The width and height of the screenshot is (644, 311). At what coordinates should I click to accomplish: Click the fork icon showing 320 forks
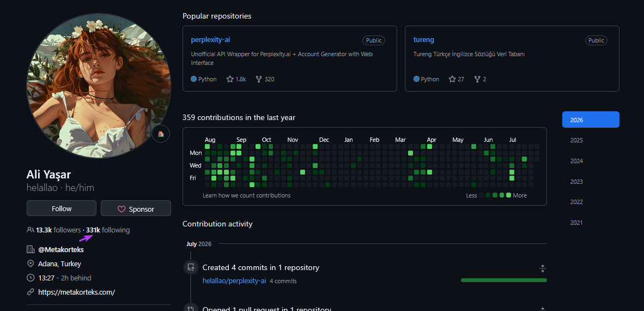pos(259,79)
